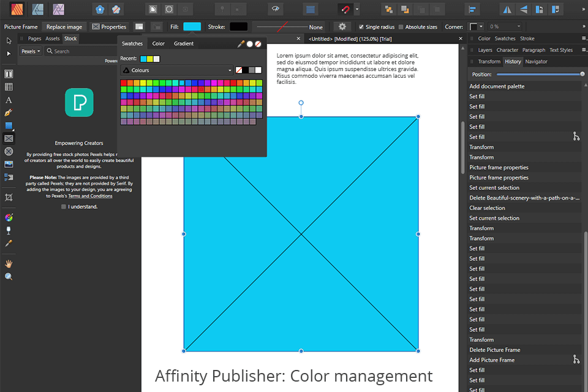Image resolution: width=588 pixels, height=392 pixels.
Task: Select the 'Delete Picture Frame' history entry
Action: (524, 350)
